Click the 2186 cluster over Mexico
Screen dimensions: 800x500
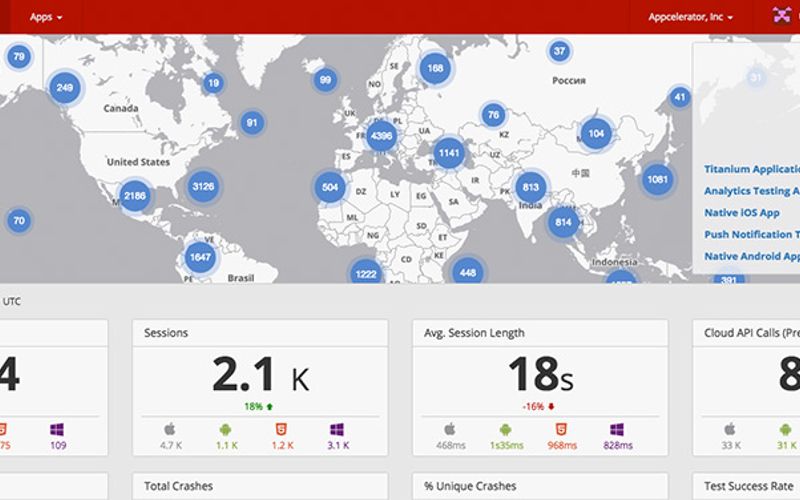click(135, 197)
